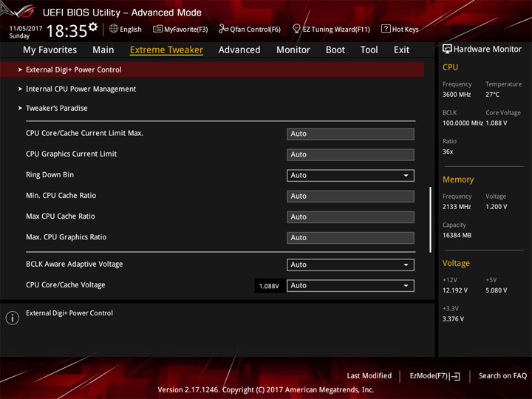The width and height of the screenshot is (532, 399).
Task: Select the English language option
Action: point(131,29)
